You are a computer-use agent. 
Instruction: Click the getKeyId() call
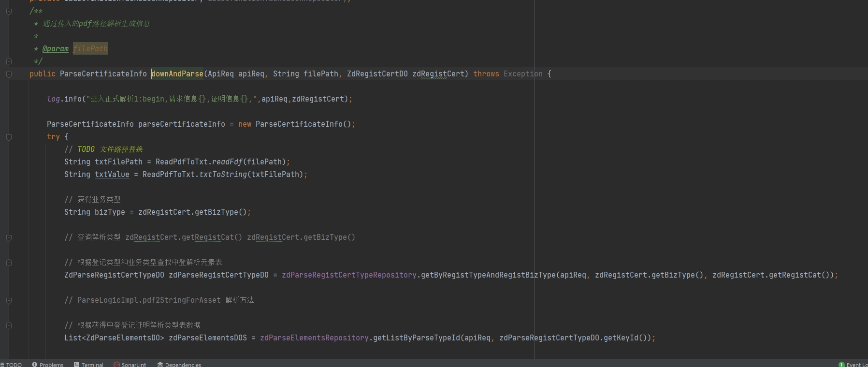tap(625, 338)
